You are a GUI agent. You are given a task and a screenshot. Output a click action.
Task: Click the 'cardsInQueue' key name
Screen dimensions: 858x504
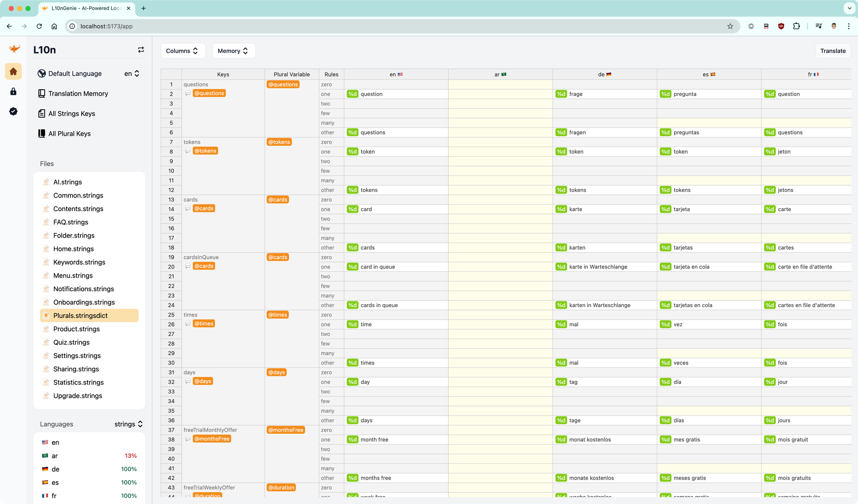point(201,257)
